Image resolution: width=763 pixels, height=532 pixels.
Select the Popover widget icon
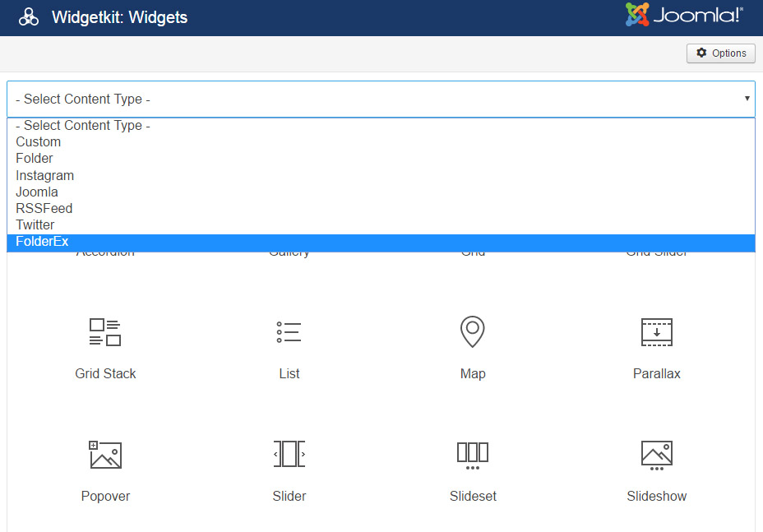pos(105,455)
